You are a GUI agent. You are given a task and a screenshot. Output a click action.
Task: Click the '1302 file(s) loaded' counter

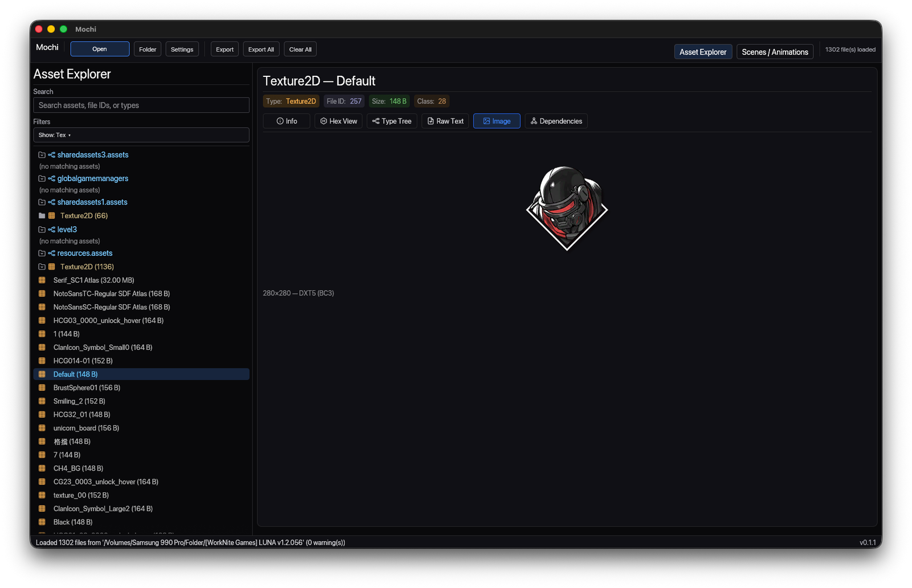pyautogui.click(x=850, y=50)
